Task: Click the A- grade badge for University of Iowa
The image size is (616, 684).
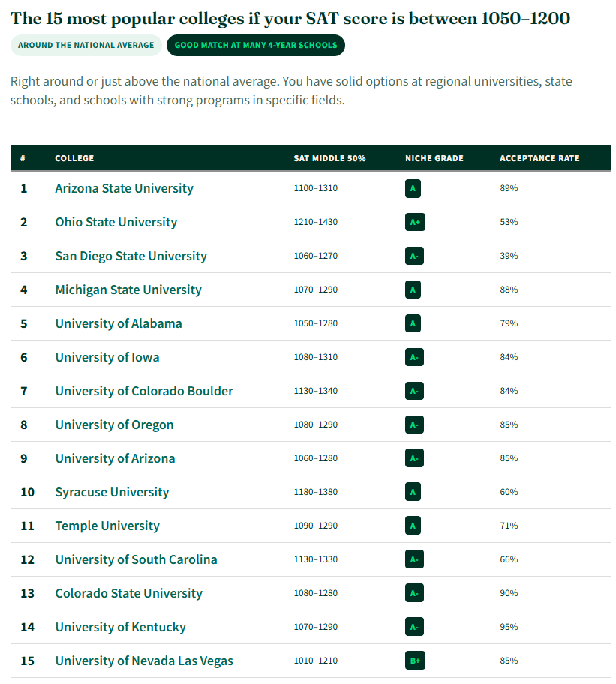Action: 414,357
